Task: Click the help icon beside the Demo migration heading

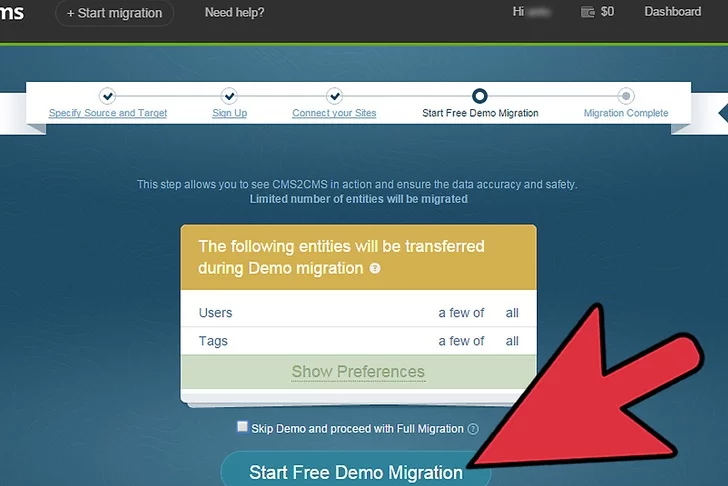Action: [x=375, y=269]
